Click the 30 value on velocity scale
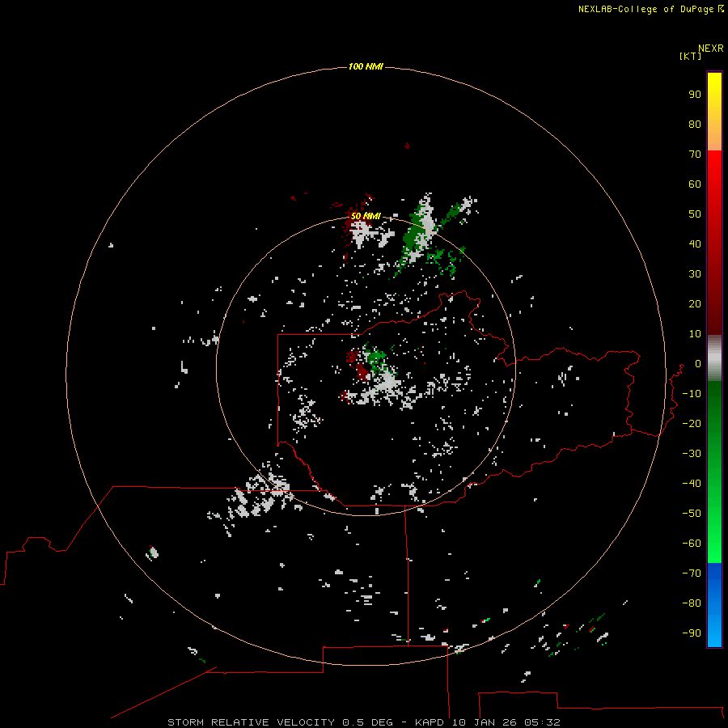Screen dimensions: 728x728 click(x=695, y=274)
